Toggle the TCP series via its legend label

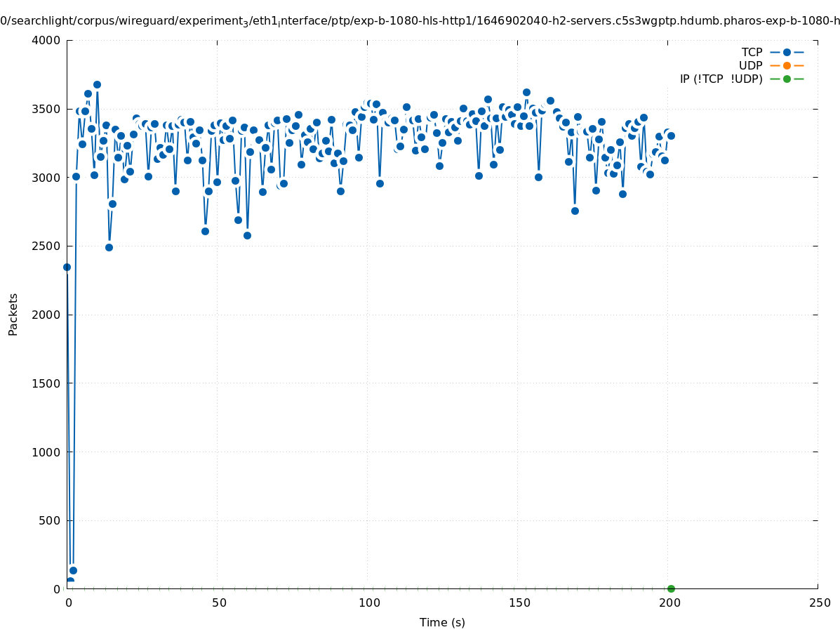click(752, 52)
